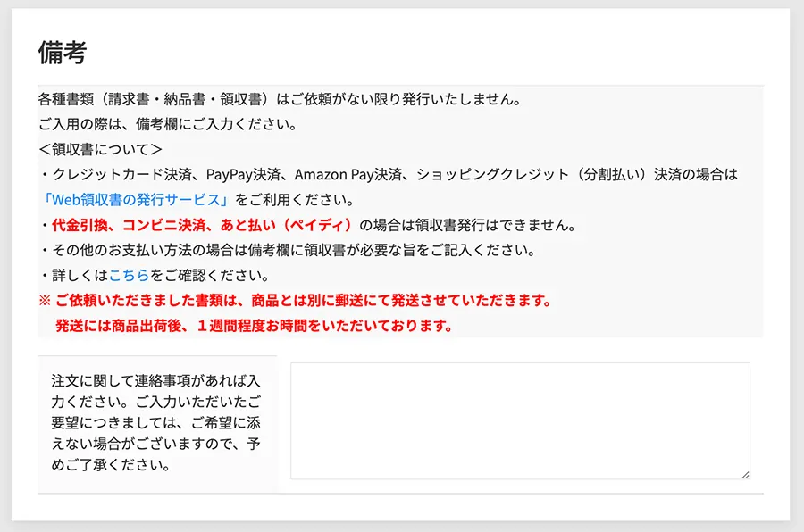This screenshot has height=532, width=804.
Task: Follow the blue こちら link
Action: pos(129,276)
